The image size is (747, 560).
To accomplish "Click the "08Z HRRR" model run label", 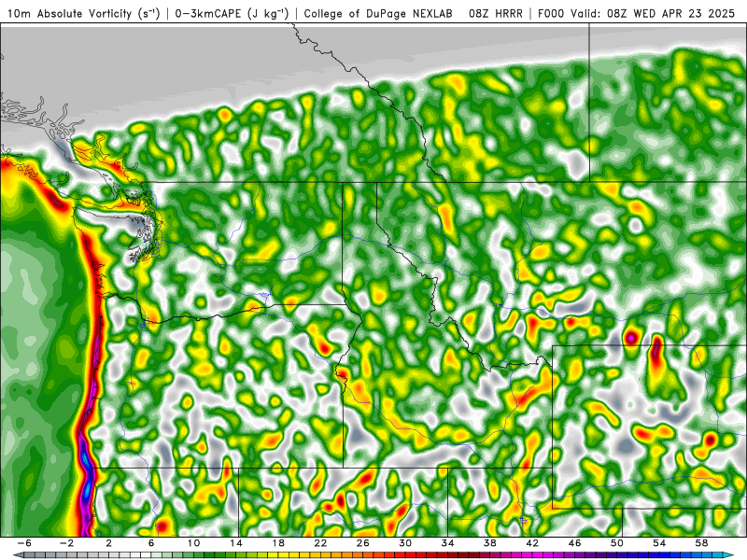I will 496,13.
